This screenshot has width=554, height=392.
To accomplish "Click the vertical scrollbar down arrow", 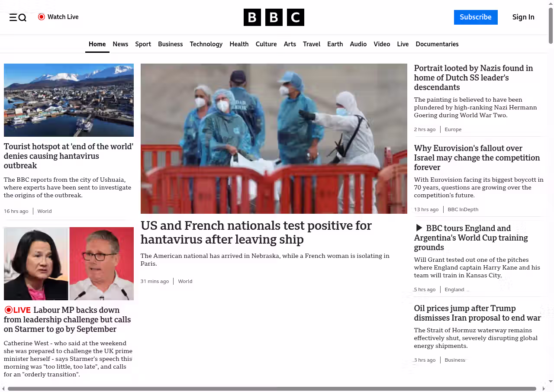I will click(x=551, y=382).
